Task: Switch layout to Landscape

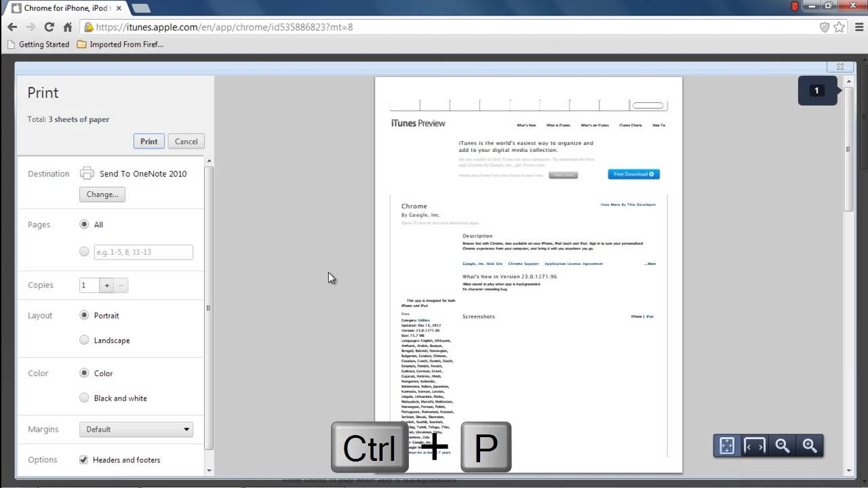Action: pos(84,340)
